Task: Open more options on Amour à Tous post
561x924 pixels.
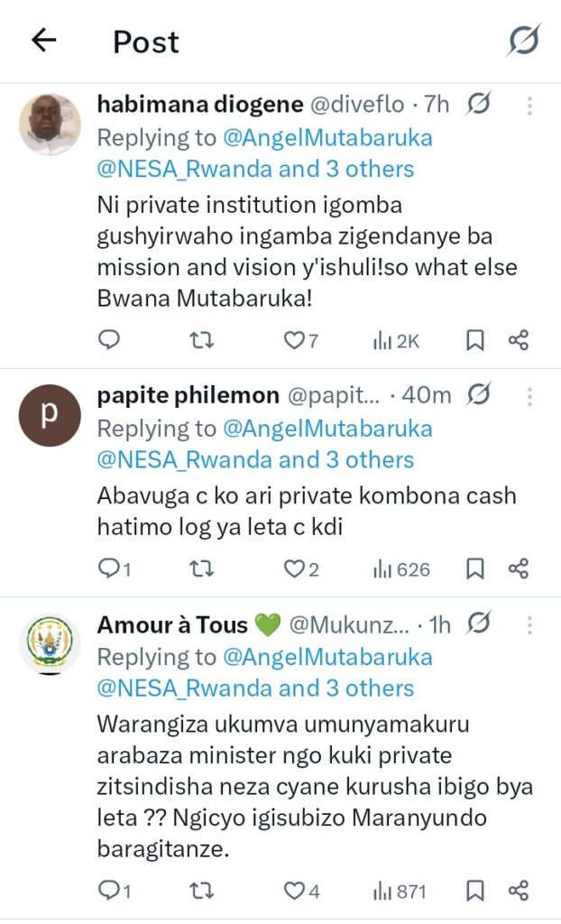Action: pos(529,624)
